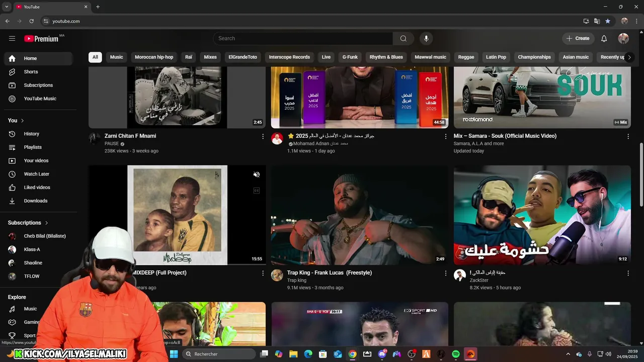Select the G-Funk filter chip
Viewport: 644px width, 362px height.
[350, 57]
